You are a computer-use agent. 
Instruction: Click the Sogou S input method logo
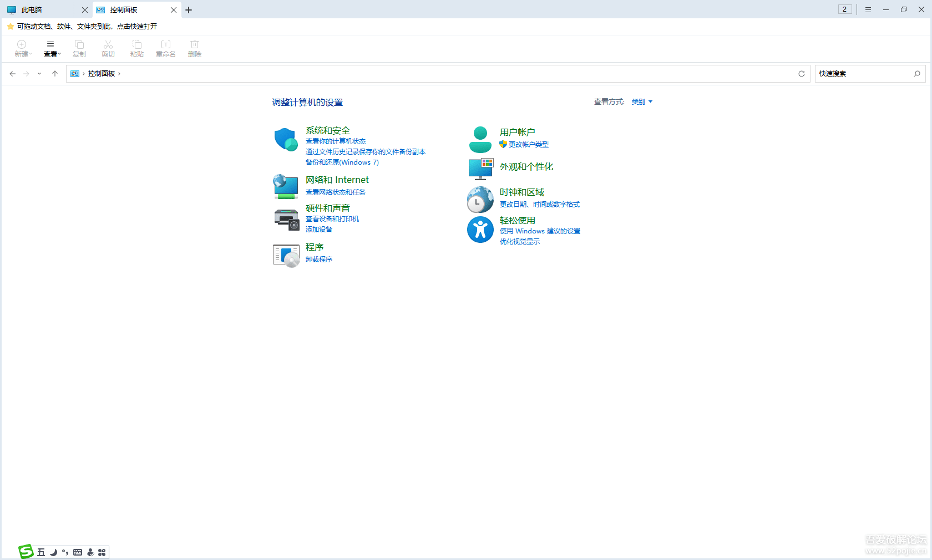coord(26,552)
